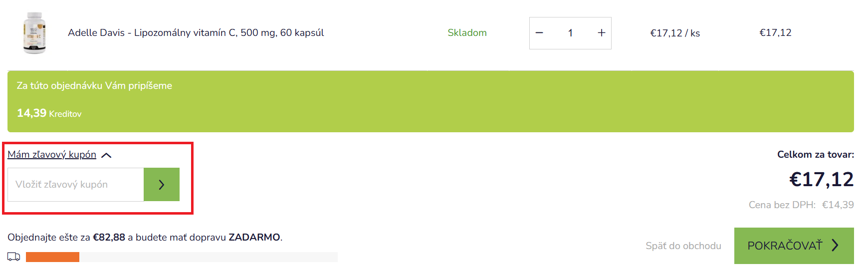Increase quantity with the plus button

tap(602, 33)
